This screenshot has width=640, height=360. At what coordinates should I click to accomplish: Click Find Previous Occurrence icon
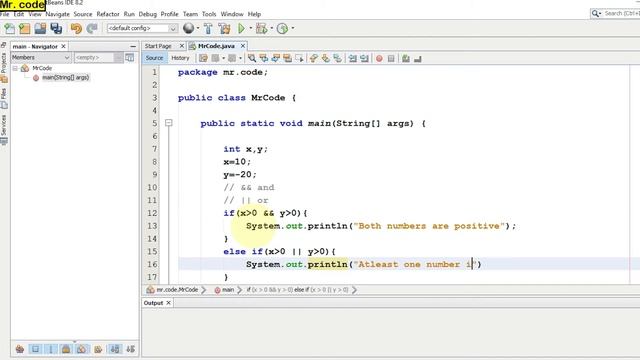click(264, 58)
